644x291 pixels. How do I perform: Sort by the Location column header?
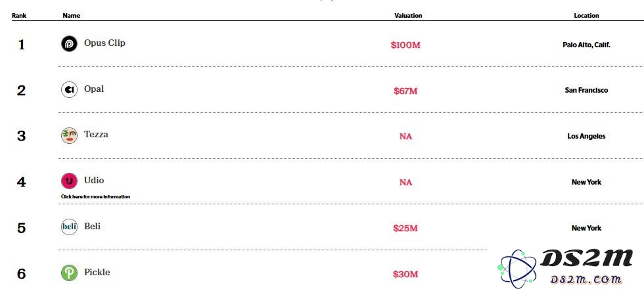tap(586, 16)
